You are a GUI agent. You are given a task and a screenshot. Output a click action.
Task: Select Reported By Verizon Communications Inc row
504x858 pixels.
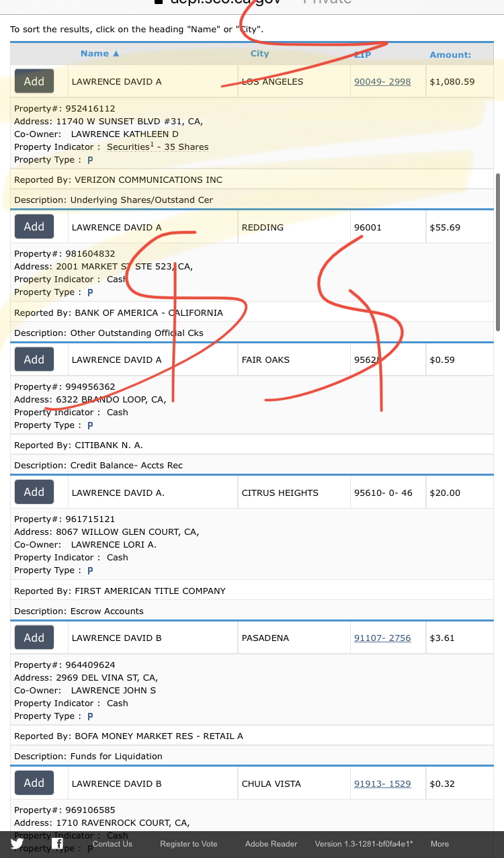[252, 179]
